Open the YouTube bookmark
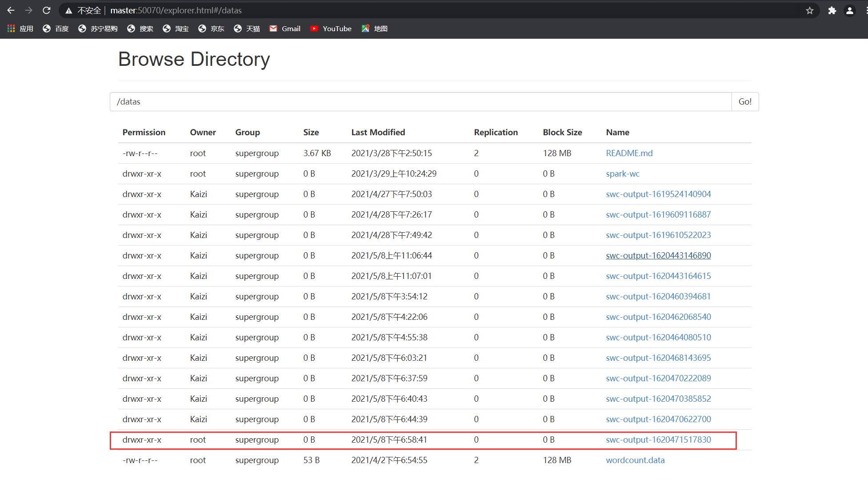 [331, 28]
